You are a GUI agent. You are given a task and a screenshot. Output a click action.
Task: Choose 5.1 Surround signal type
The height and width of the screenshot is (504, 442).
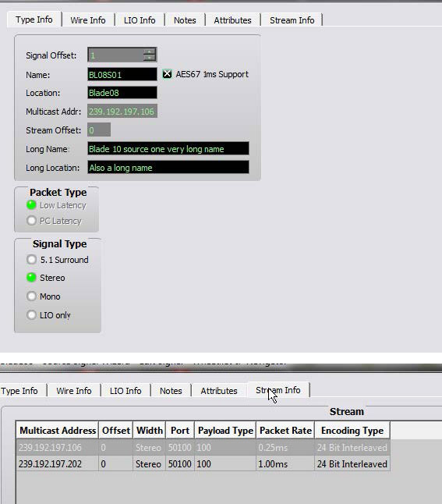tap(31, 260)
